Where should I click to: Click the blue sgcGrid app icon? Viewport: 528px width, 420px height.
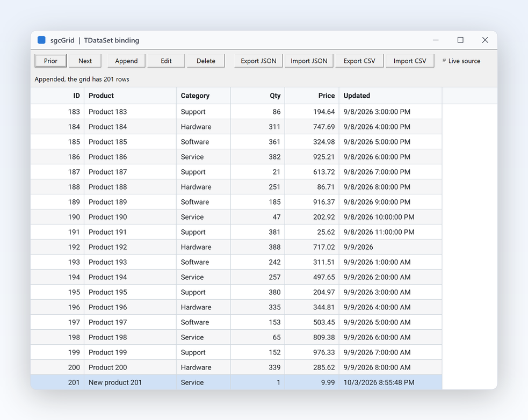(x=41, y=40)
